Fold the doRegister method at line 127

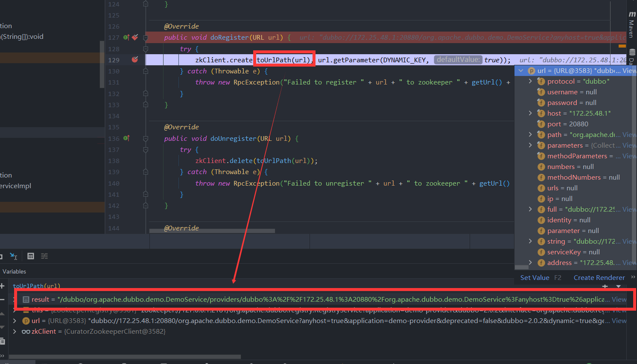click(x=146, y=38)
